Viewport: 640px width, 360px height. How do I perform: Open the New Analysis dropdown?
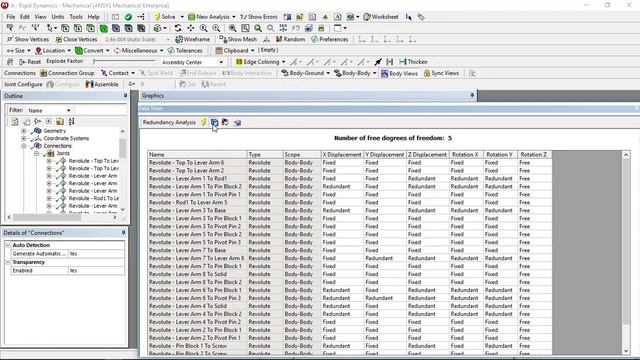pos(234,17)
